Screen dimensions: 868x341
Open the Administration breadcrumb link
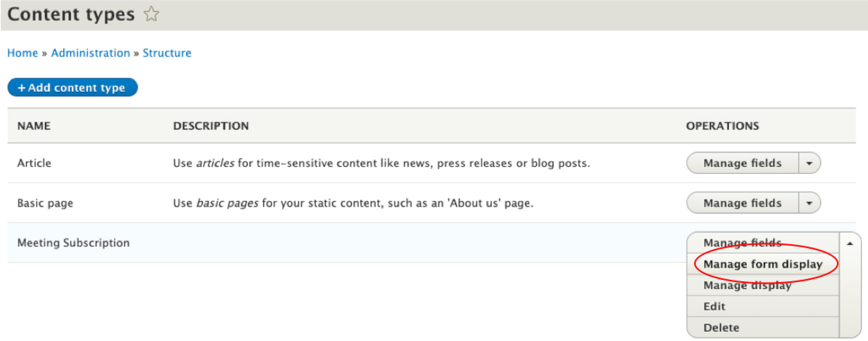point(90,53)
